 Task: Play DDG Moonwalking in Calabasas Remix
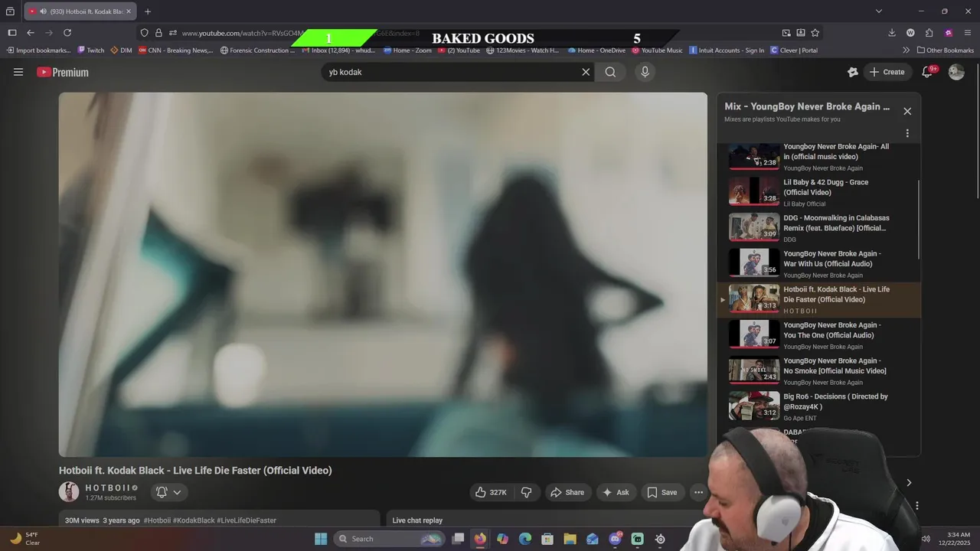click(x=818, y=227)
